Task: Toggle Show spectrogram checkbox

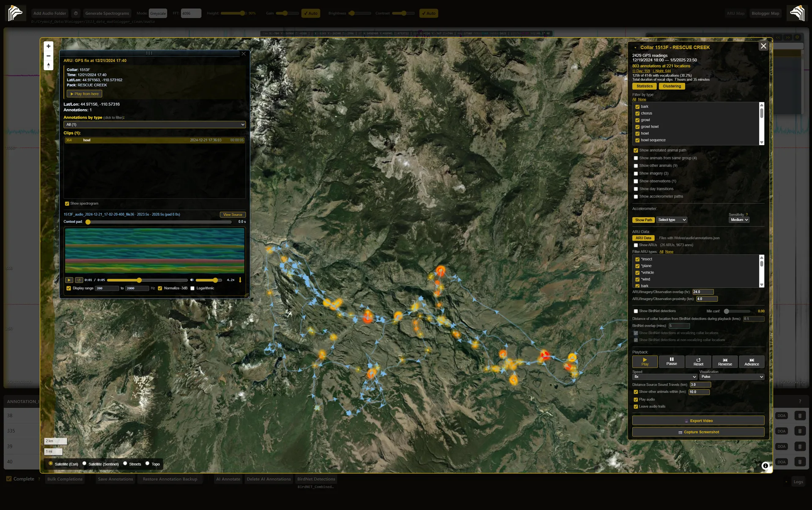Action: point(67,204)
